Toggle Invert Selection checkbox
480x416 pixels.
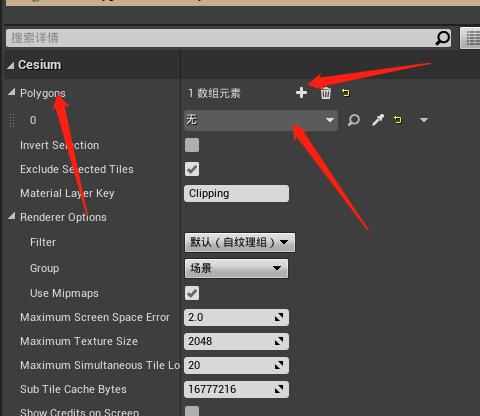[192, 145]
